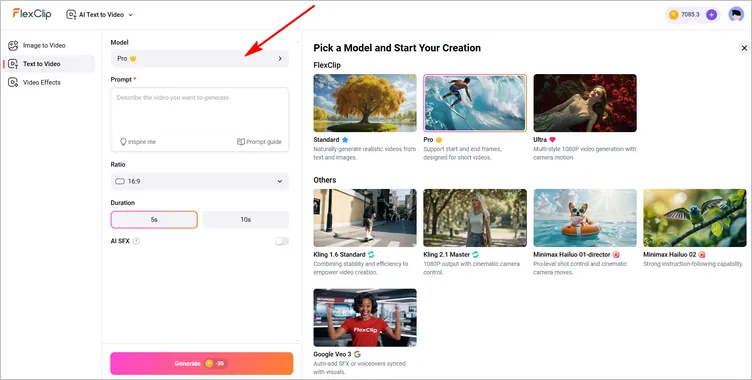
Task: Click the FlexClip logo
Action: [32, 14]
